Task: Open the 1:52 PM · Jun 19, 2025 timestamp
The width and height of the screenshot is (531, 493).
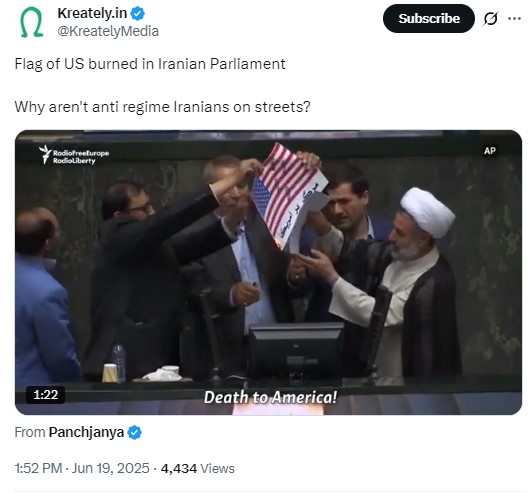Action: 82,469
